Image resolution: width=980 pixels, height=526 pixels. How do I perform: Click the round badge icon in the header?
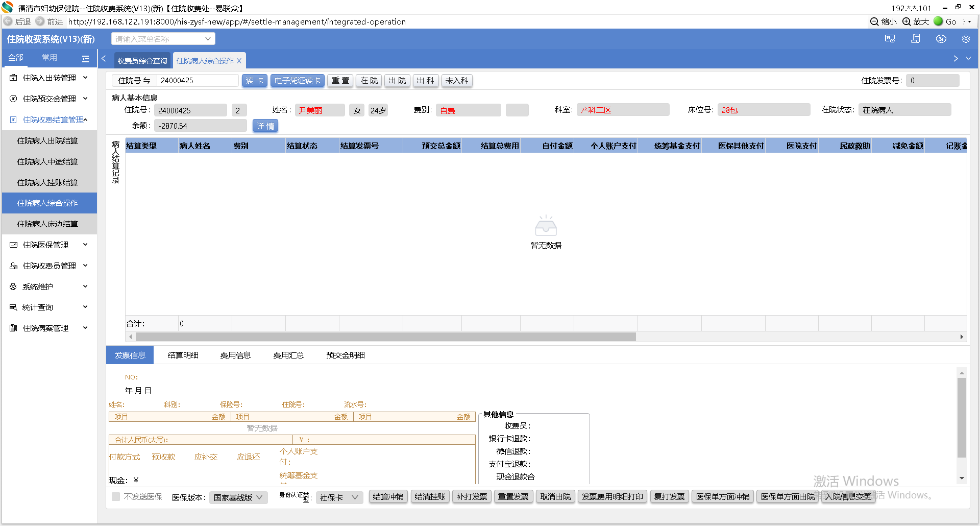pyautogui.click(x=941, y=39)
